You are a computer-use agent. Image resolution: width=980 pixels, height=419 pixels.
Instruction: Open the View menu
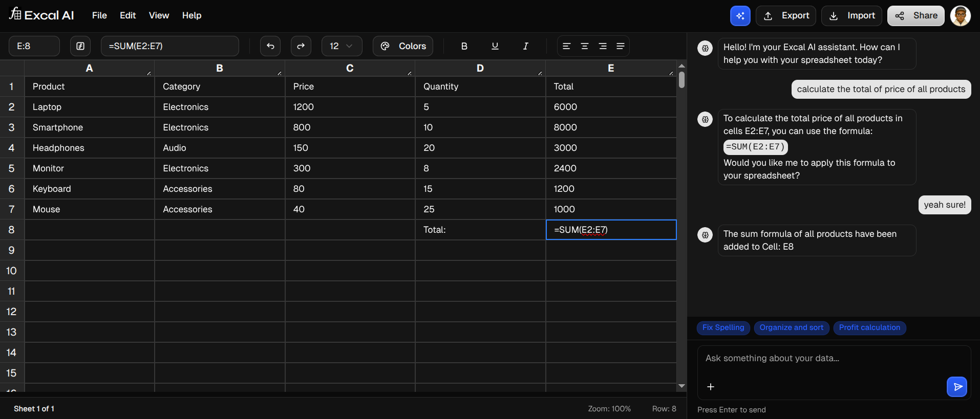(159, 15)
